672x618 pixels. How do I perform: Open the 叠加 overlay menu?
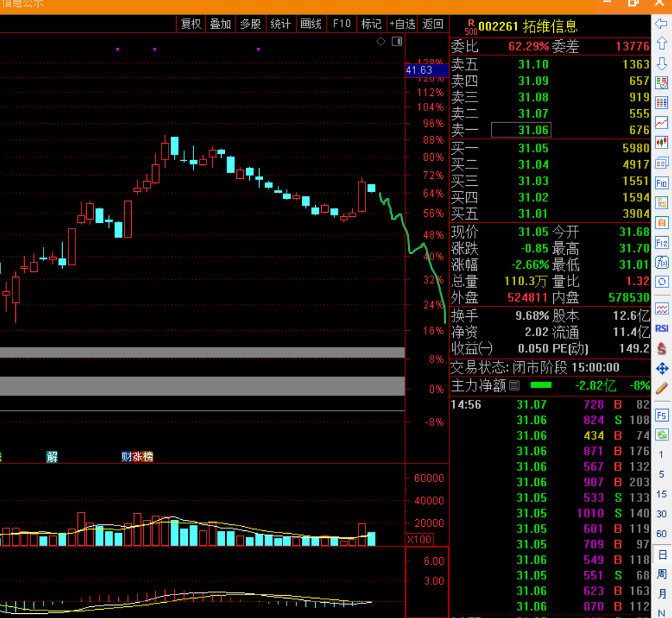pos(221,23)
